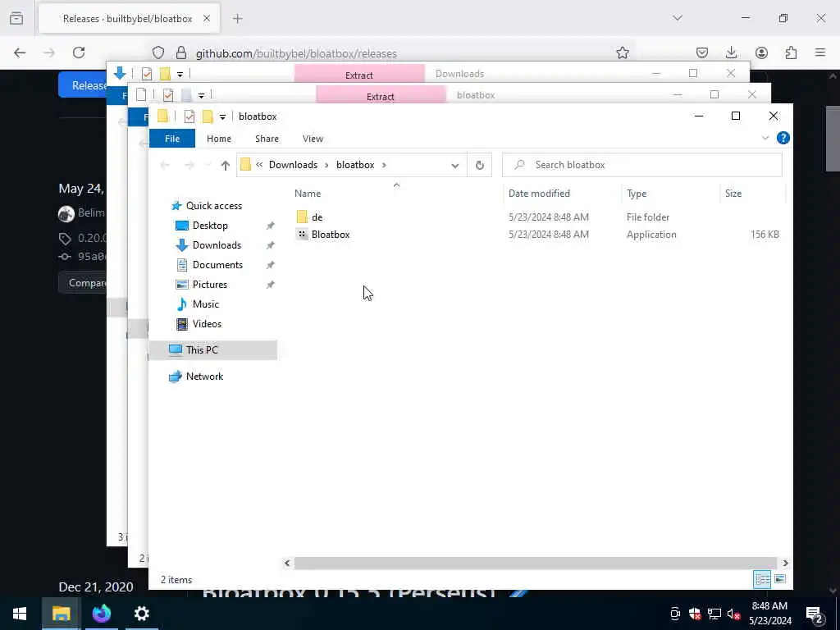Open new Firefox tab plus button
The height and width of the screenshot is (630, 840).
click(237, 19)
